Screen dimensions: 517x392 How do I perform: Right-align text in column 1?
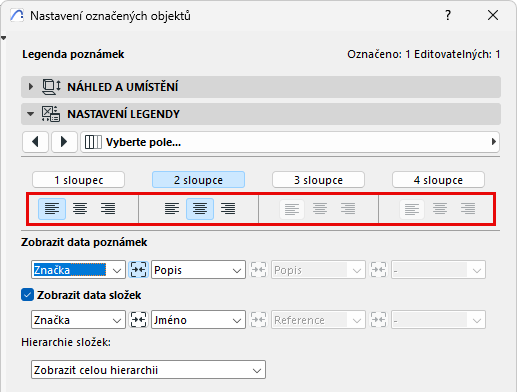108,209
